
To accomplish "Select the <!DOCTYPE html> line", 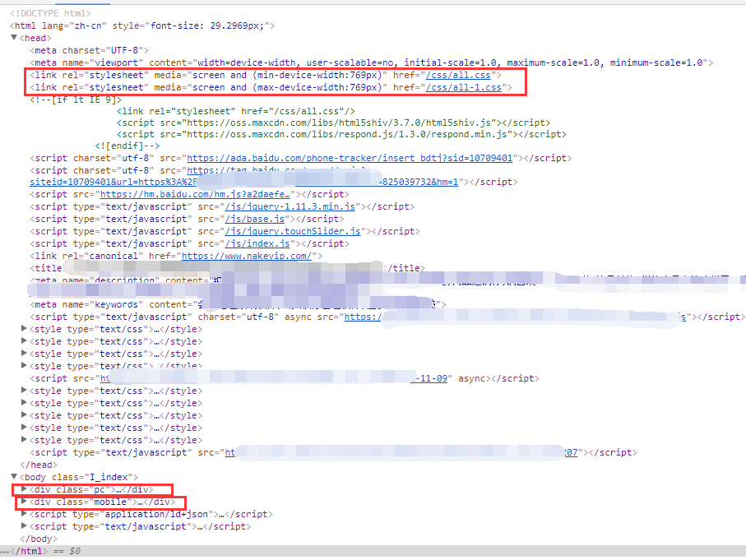I will pyautogui.click(x=50, y=13).
